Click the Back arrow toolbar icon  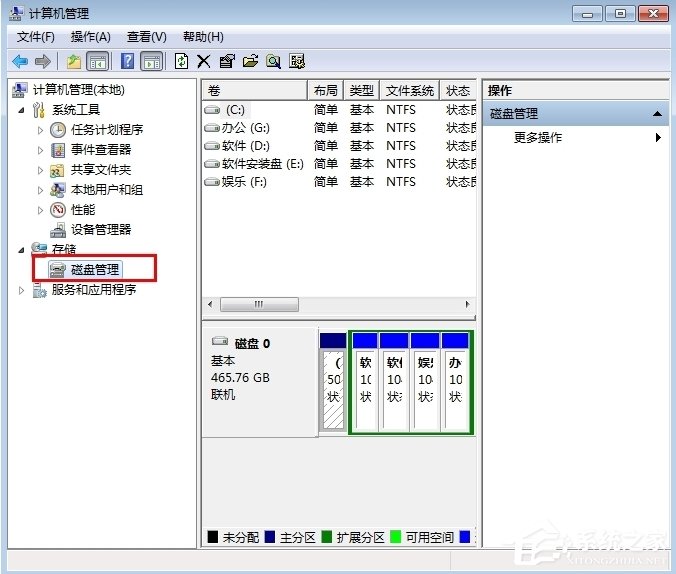click(x=20, y=62)
